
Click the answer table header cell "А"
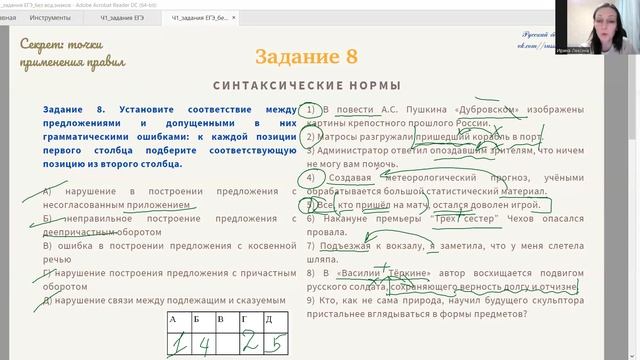[179, 322]
